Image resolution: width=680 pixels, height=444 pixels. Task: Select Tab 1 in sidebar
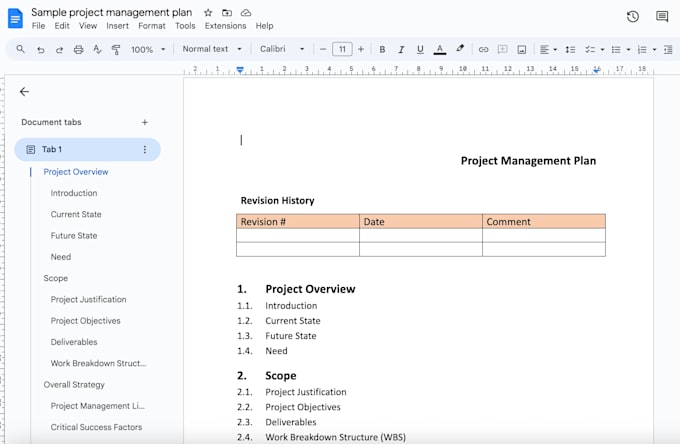click(x=88, y=149)
